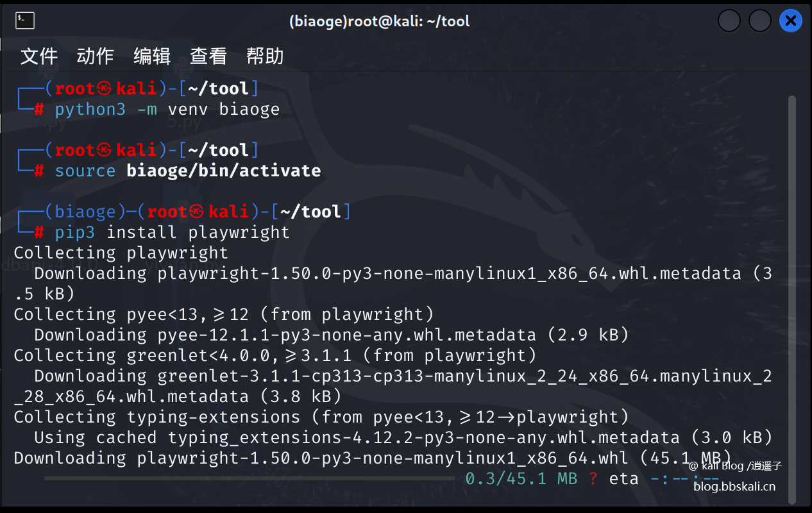
Task: Click the red question mark in the download status
Action: [x=594, y=478]
